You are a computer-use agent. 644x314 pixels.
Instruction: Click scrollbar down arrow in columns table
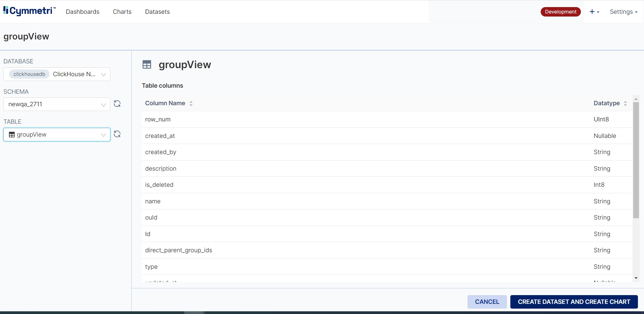(636, 278)
